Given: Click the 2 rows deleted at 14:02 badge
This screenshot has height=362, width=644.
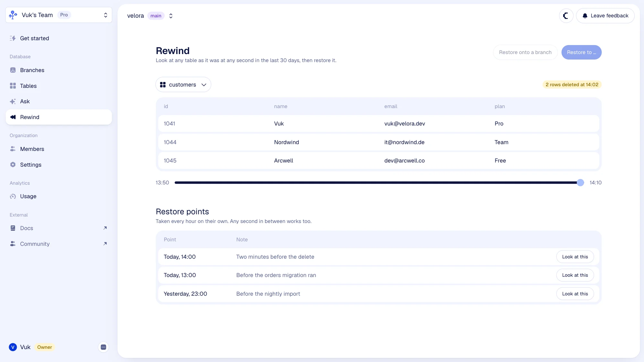Looking at the screenshot, I should pos(572,85).
